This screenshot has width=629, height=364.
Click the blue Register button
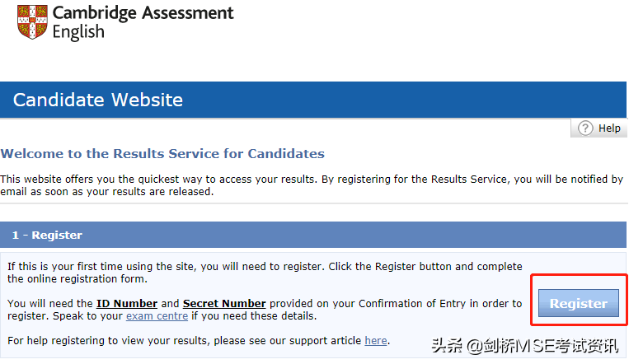tap(579, 303)
